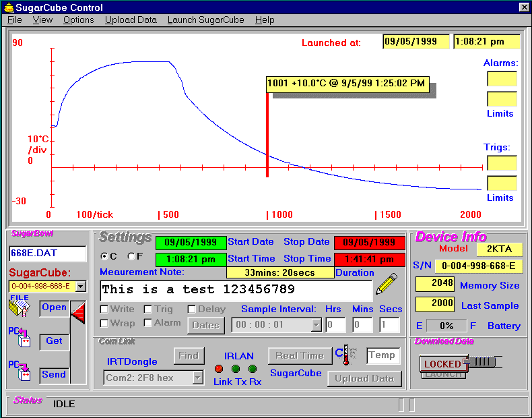Click the Find button
Viewport: 532px width, 418px height.
point(189,355)
